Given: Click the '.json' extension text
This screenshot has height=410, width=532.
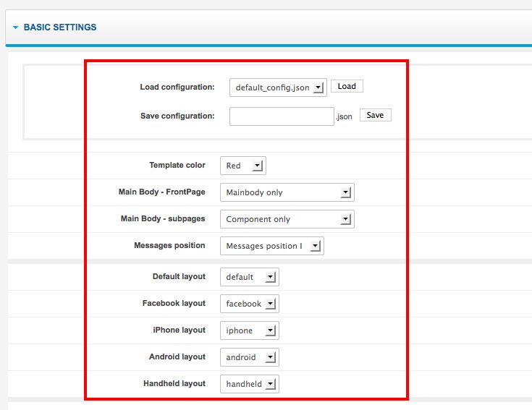Looking at the screenshot, I should 344,116.
